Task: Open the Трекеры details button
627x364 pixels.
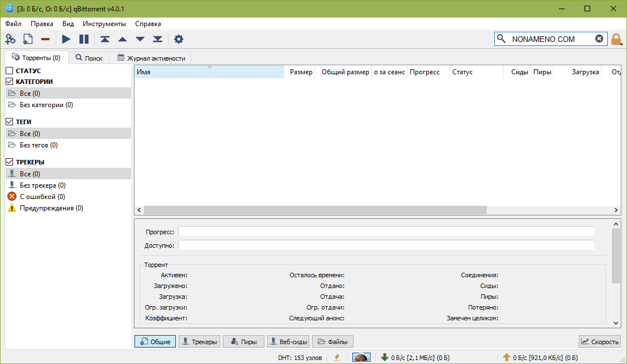Action: (199, 341)
